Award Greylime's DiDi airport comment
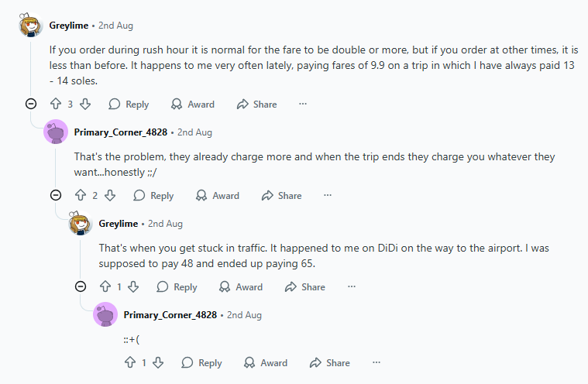The width and height of the screenshot is (588, 384). point(240,286)
